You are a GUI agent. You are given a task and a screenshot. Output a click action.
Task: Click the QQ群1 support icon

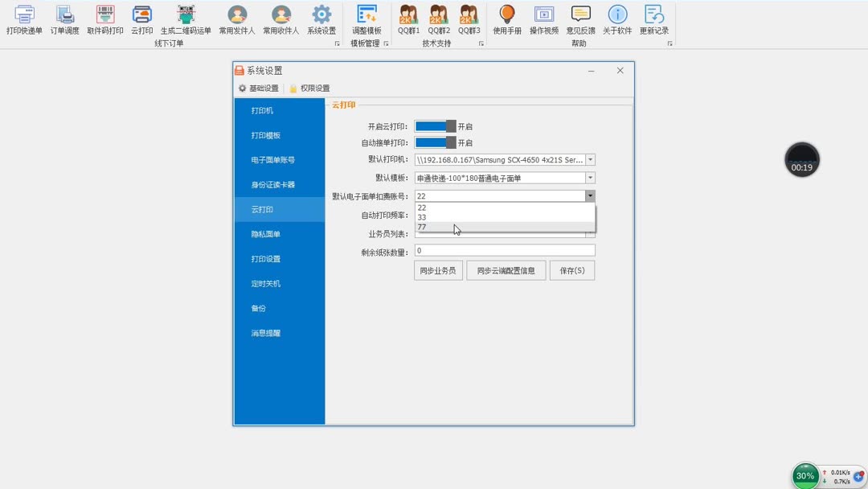pyautogui.click(x=408, y=20)
